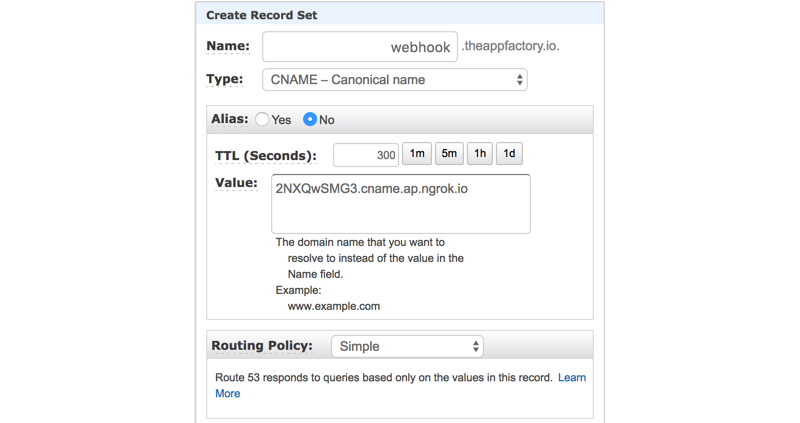Click the Value label
This screenshot has height=423, width=800.
pyautogui.click(x=236, y=183)
